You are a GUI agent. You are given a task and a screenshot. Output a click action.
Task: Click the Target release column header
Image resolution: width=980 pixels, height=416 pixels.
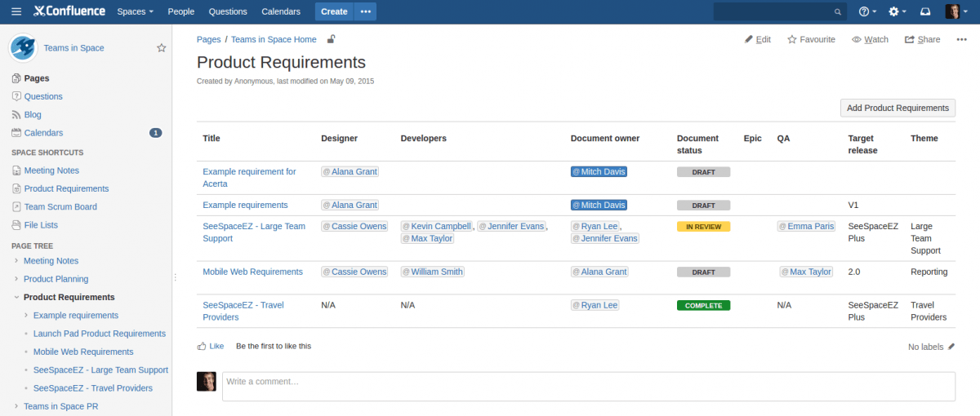[863, 144]
